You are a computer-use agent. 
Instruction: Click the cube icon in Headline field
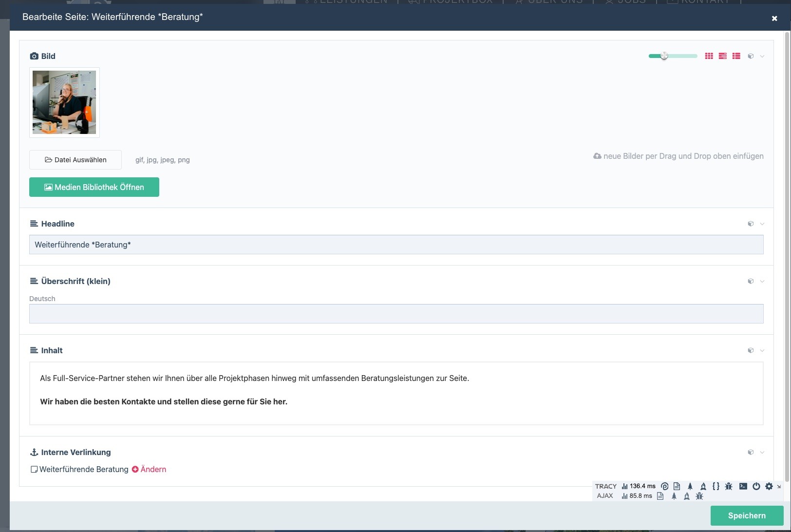[751, 224]
